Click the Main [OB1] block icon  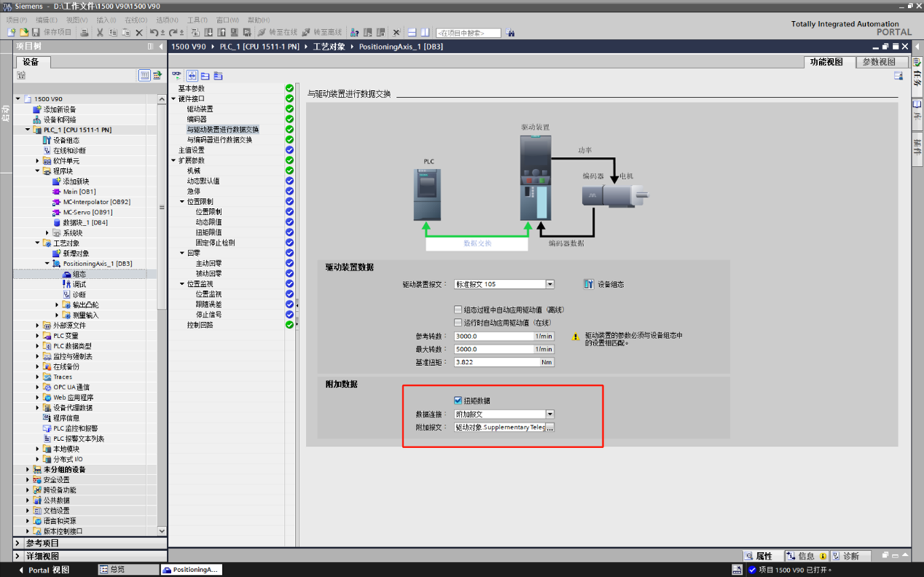click(x=57, y=191)
